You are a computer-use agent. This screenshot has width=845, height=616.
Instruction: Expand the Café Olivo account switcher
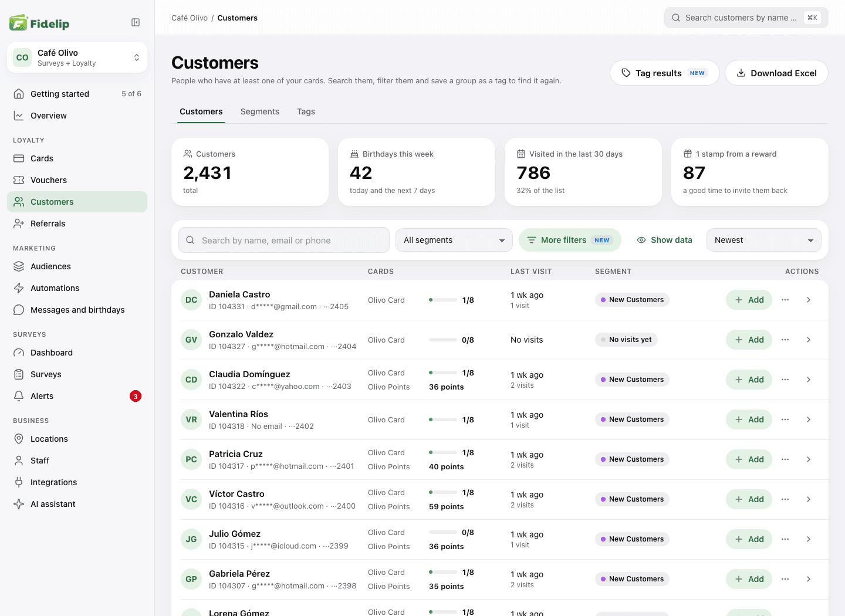click(x=77, y=57)
